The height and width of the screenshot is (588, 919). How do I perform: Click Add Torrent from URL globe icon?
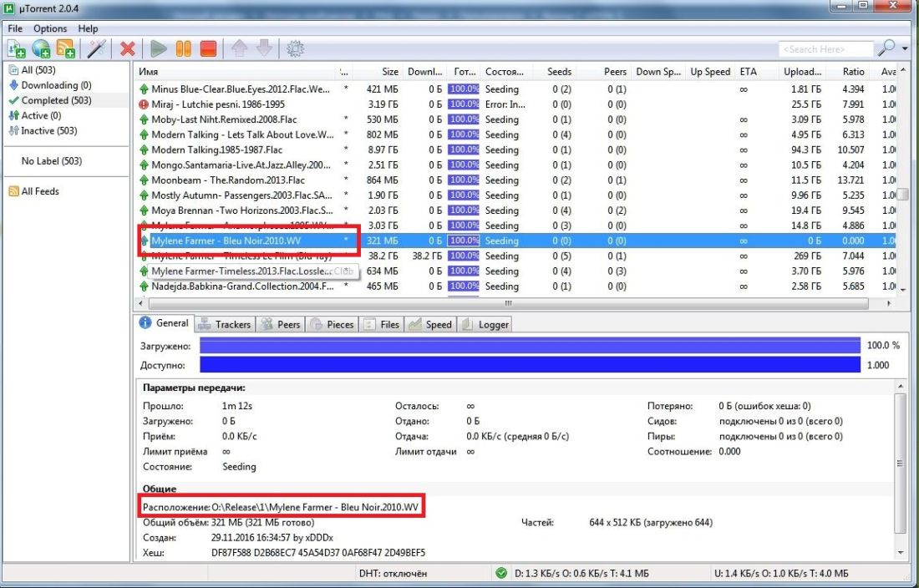click(41, 48)
